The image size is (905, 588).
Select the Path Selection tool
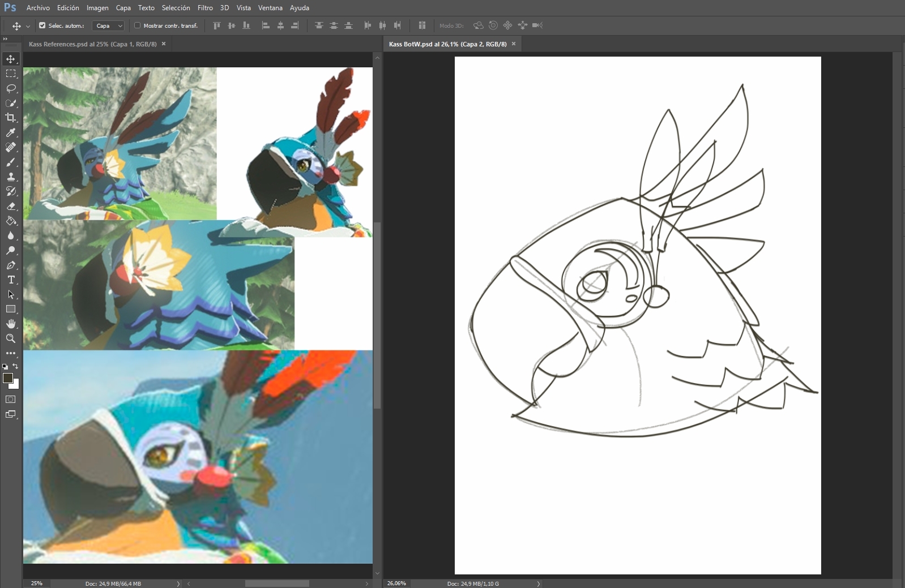11,294
